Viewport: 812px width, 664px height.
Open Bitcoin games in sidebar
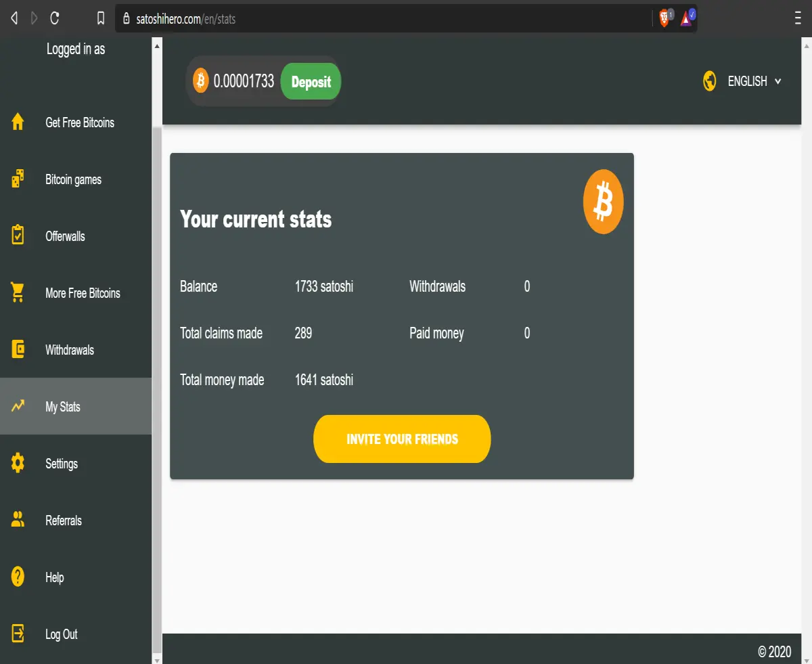pyautogui.click(x=76, y=179)
